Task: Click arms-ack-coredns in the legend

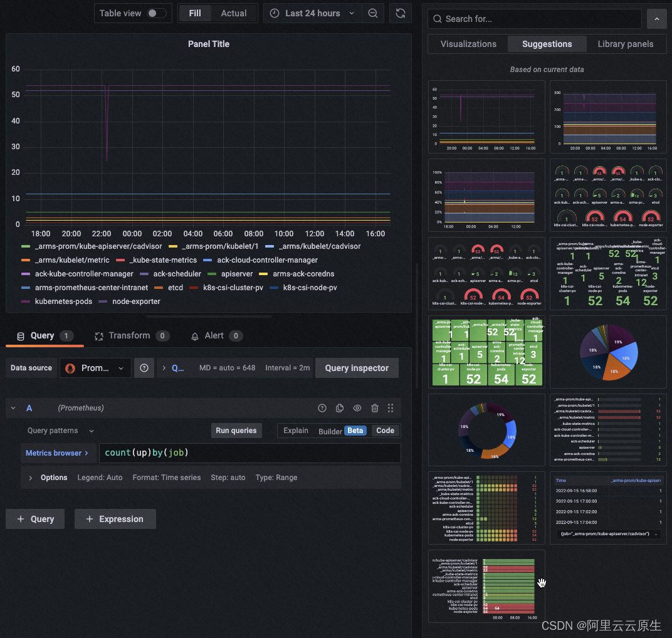Action: [x=303, y=274]
